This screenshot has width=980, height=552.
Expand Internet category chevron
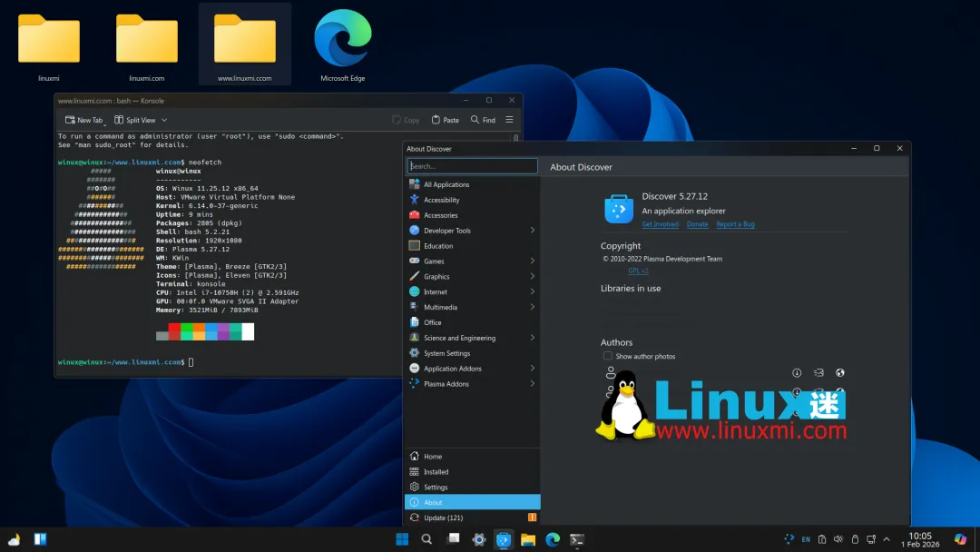tap(533, 292)
